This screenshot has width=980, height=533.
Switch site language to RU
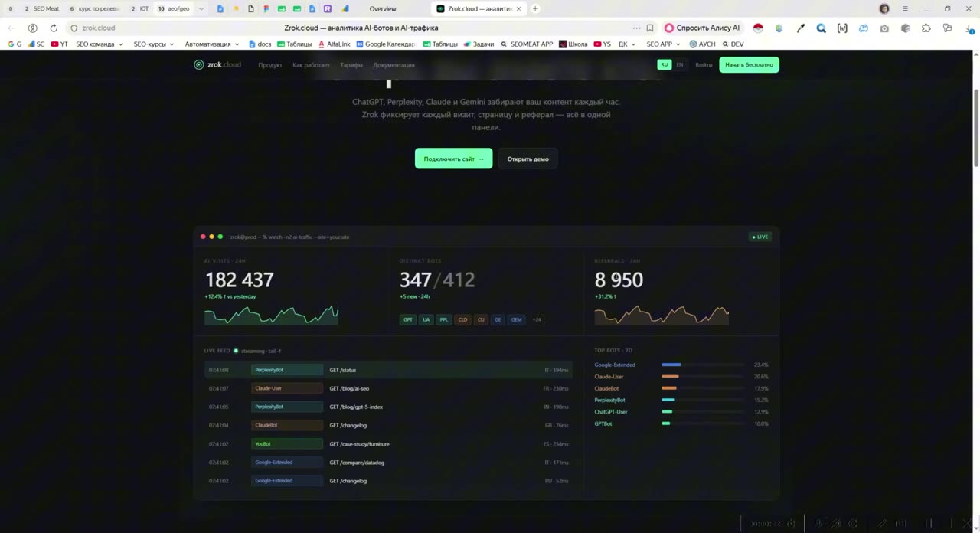tap(664, 65)
